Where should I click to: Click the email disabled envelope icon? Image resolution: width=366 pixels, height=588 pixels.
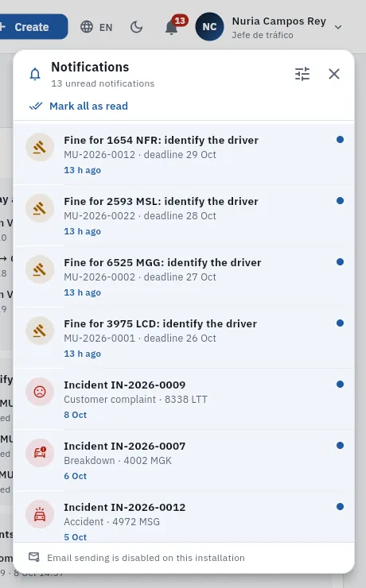point(34,557)
